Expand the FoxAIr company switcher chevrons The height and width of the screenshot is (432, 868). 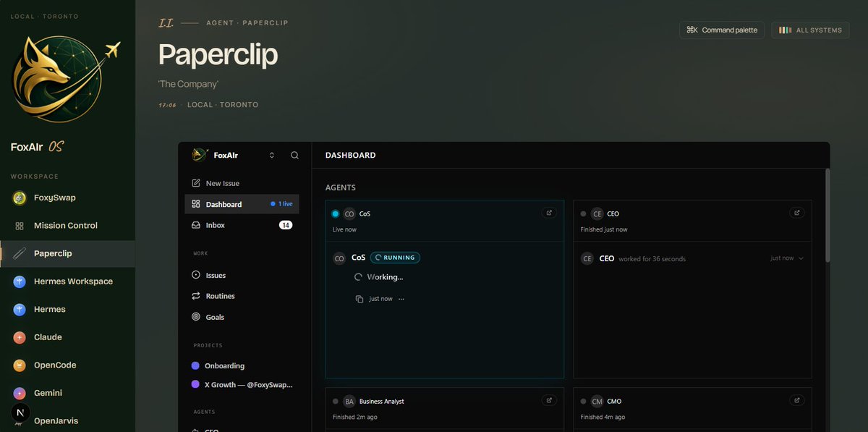coord(272,155)
